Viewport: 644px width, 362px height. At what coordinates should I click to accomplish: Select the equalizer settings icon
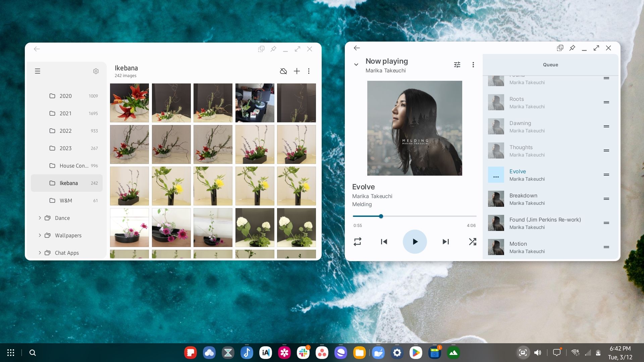458,65
